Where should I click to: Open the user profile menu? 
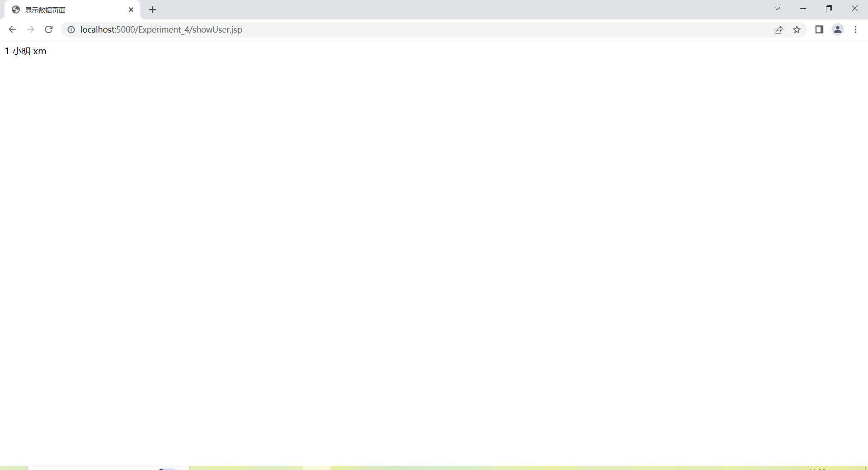coord(838,29)
